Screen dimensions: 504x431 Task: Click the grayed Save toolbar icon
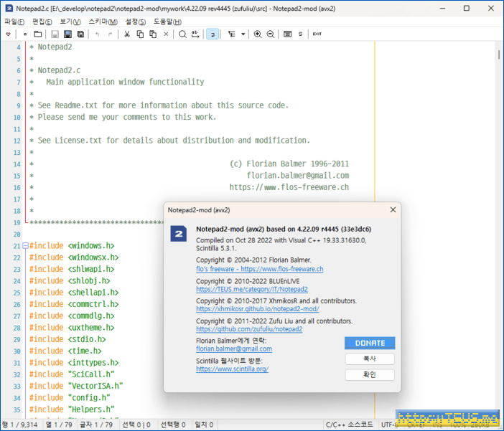[55, 34]
